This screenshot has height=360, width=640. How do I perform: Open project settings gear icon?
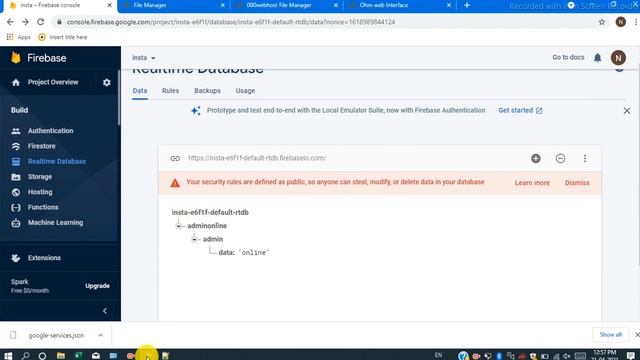107,82
